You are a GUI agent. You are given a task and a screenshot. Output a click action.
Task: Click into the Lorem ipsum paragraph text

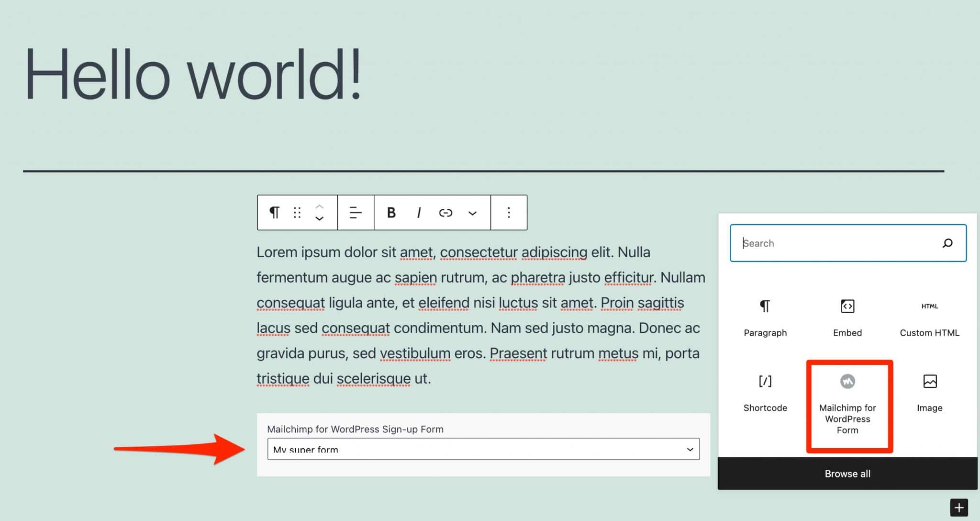point(481,315)
